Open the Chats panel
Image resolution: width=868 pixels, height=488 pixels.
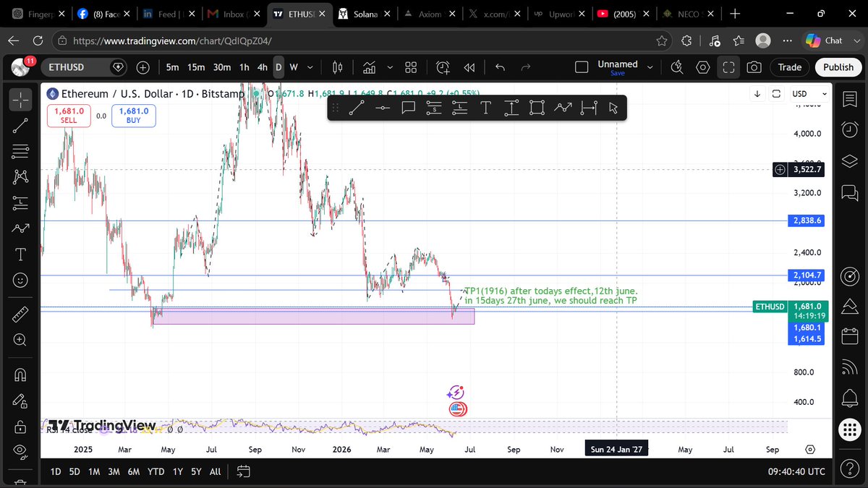[849, 192]
